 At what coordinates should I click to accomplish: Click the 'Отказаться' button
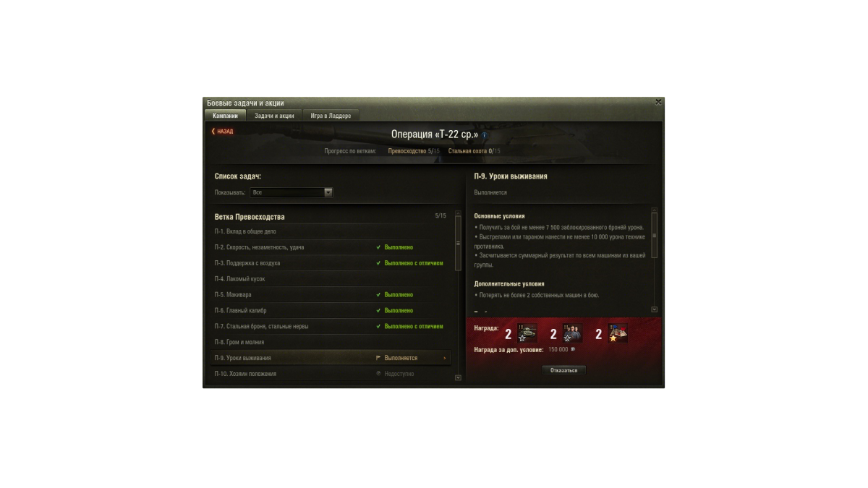(x=564, y=370)
